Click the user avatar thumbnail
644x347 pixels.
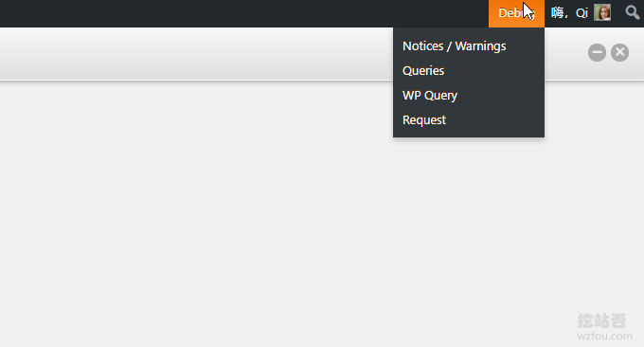(602, 12)
